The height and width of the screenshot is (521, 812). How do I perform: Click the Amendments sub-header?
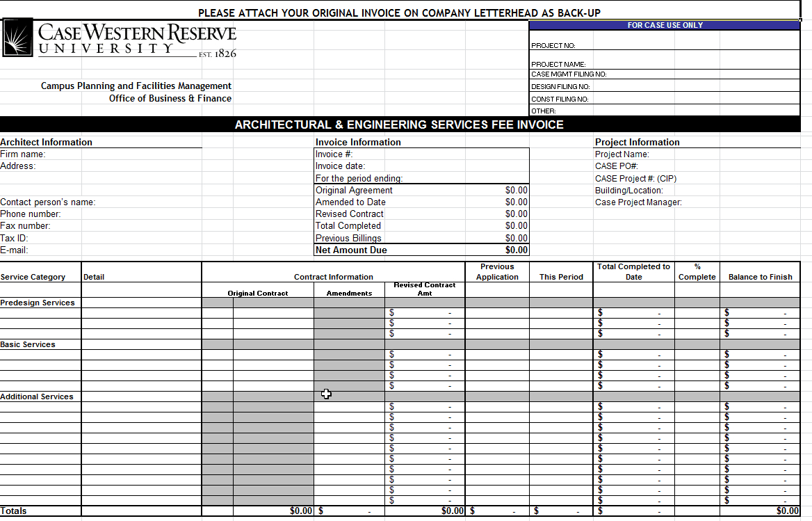click(349, 293)
